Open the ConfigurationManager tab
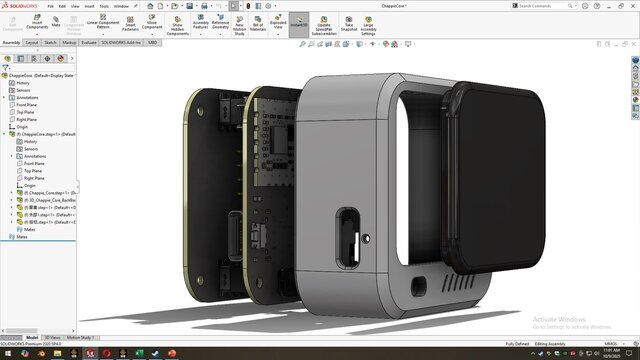Screen dimensions: 640x360 [34, 59]
